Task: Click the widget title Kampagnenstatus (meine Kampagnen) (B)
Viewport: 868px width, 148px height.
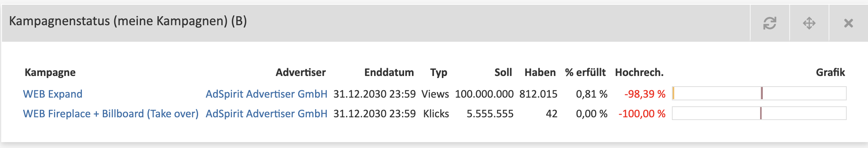Action: pyautogui.click(x=128, y=21)
